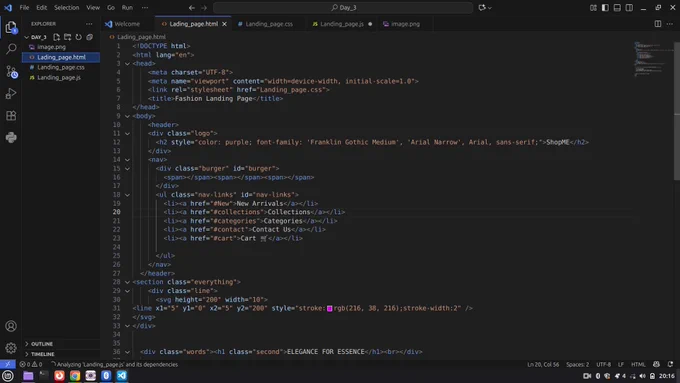The width and height of the screenshot is (680, 383).
Task: Open the overflow ellipsis menu in menu bar
Action: 145,7
